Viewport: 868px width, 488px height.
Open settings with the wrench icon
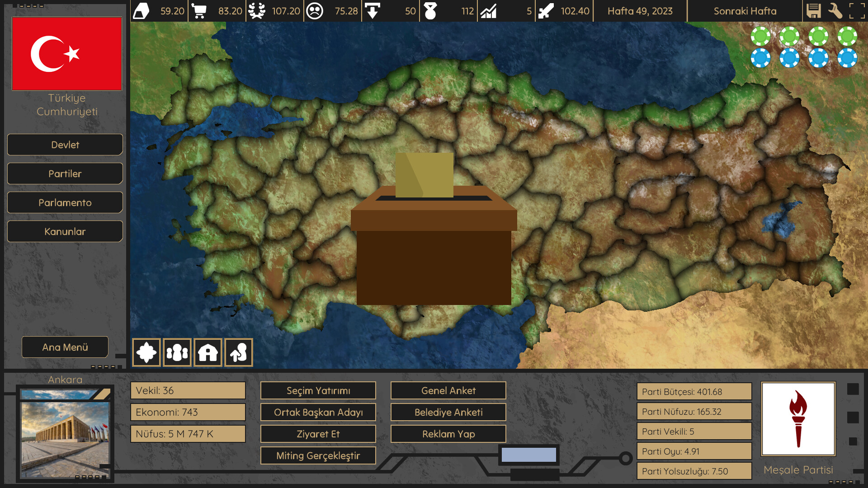[x=835, y=11]
